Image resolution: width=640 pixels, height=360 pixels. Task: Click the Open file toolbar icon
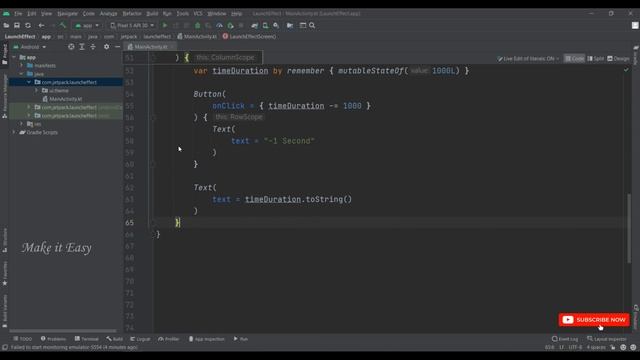coord(6,25)
